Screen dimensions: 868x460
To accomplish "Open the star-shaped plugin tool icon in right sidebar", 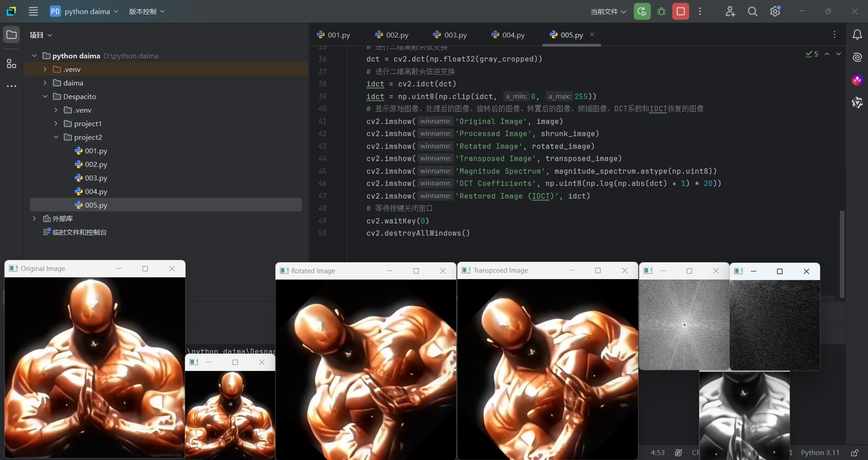I will click(857, 103).
